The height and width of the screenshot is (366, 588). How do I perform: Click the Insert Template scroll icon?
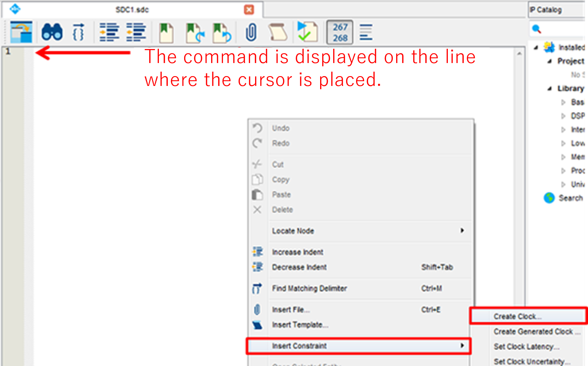277,32
